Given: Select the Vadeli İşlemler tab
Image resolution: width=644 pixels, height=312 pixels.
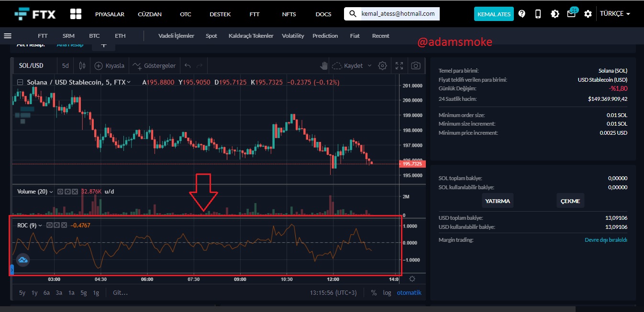Looking at the screenshot, I should tap(177, 36).
